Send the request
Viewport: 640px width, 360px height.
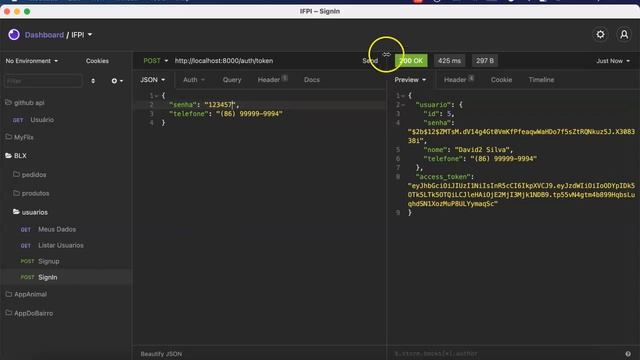pyautogui.click(x=370, y=61)
